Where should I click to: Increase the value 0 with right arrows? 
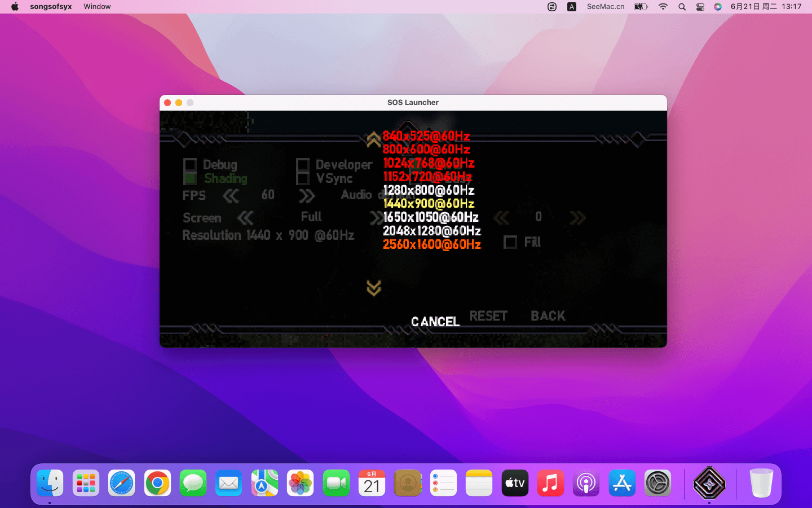[578, 218]
